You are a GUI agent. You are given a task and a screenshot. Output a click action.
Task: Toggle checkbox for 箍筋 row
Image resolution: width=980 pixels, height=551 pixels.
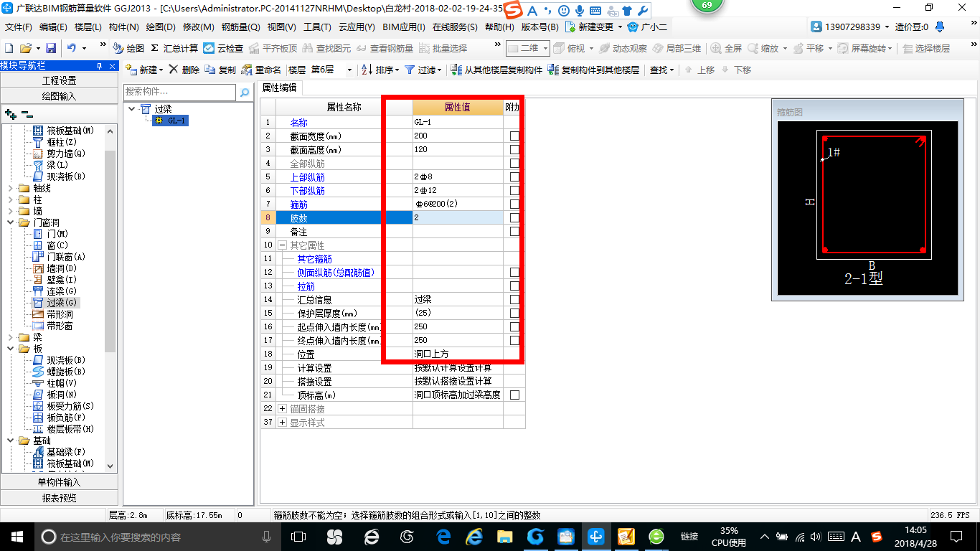coord(514,204)
